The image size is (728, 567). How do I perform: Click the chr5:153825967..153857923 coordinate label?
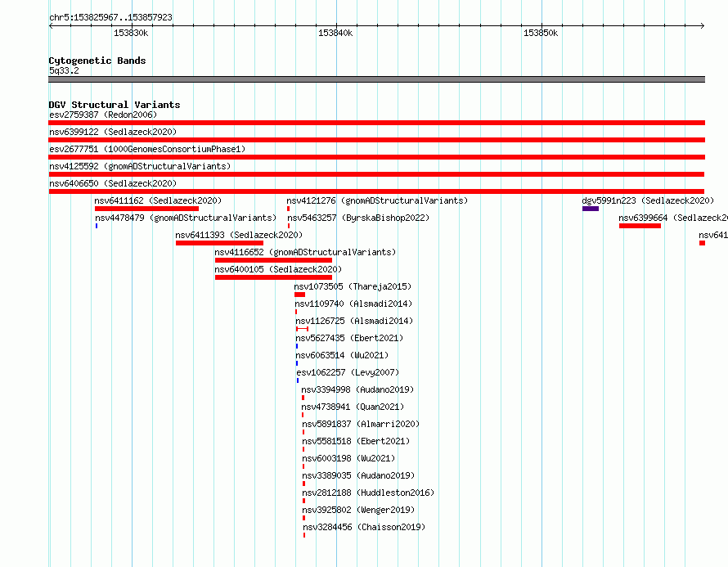pyautogui.click(x=110, y=17)
